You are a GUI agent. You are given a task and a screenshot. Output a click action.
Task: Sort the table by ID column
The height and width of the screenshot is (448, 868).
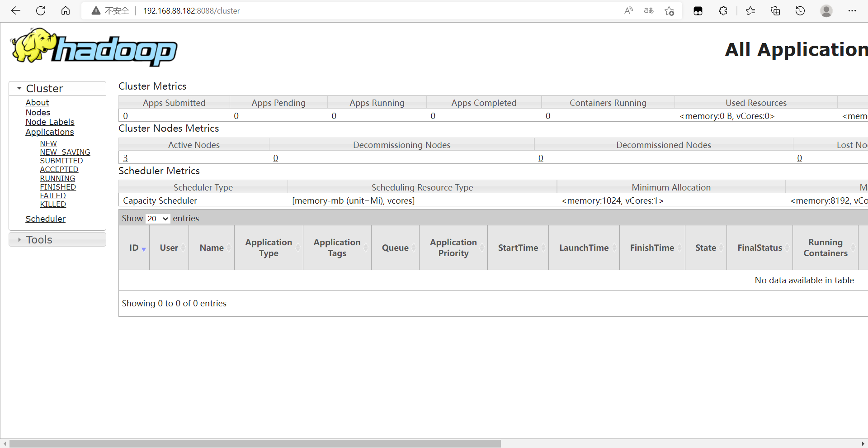[134, 248]
